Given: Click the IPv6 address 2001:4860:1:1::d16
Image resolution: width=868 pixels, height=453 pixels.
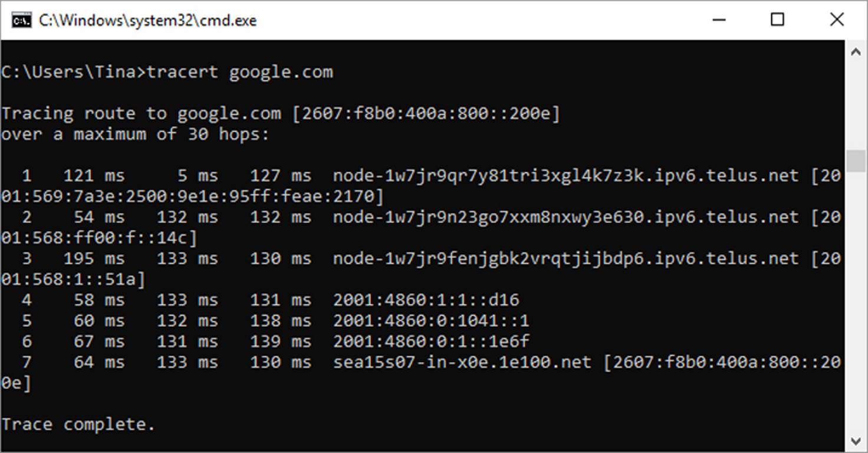Looking at the screenshot, I should [x=425, y=300].
